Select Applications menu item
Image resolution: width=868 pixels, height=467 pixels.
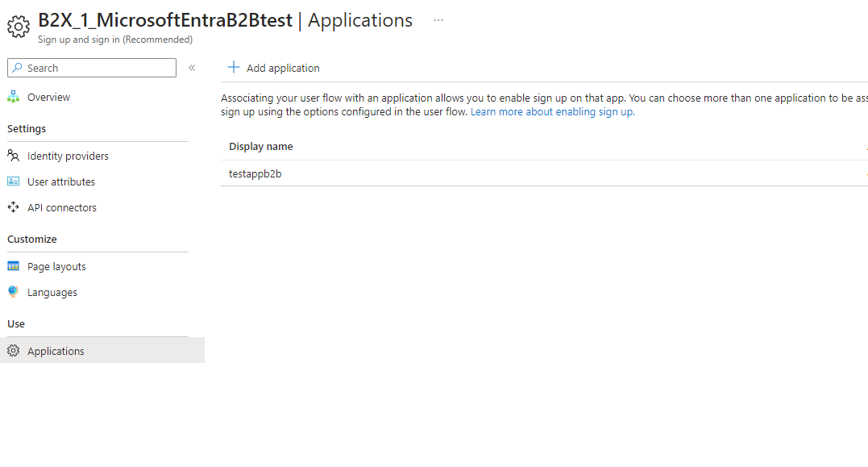click(x=102, y=351)
